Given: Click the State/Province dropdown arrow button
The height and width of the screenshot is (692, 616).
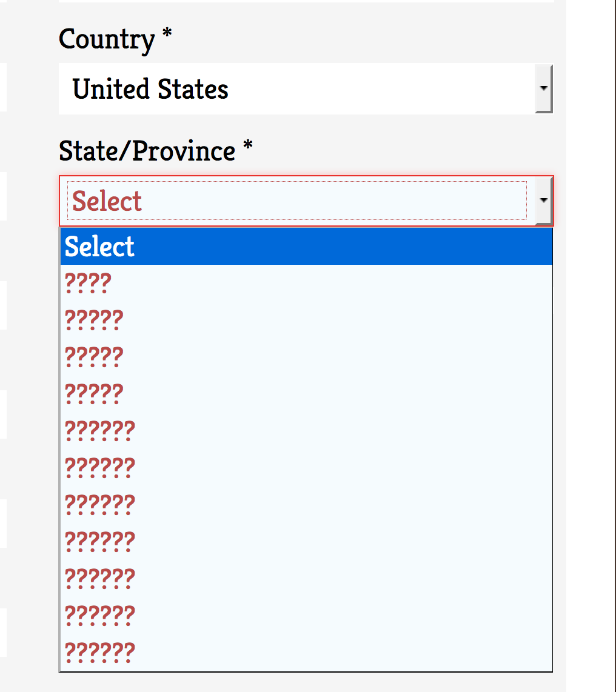Looking at the screenshot, I should coord(544,200).
